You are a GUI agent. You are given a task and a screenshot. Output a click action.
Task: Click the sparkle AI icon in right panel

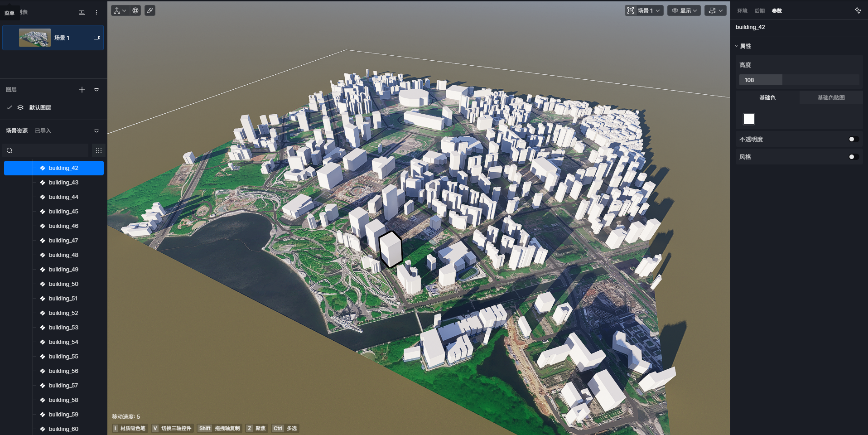coord(858,10)
